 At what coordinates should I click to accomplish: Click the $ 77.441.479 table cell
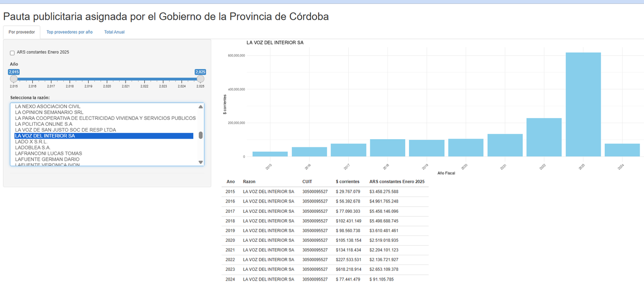pyautogui.click(x=348, y=279)
